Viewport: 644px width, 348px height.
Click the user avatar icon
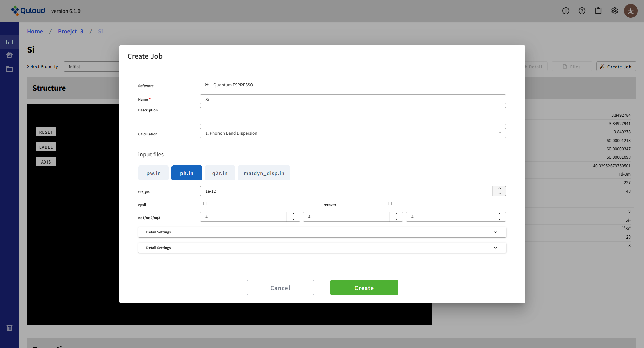[x=630, y=11]
